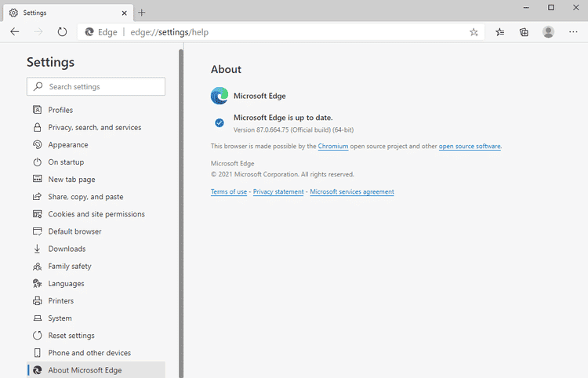The width and height of the screenshot is (588, 378).
Task: Go to Appearance settings
Action: point(96,145)
